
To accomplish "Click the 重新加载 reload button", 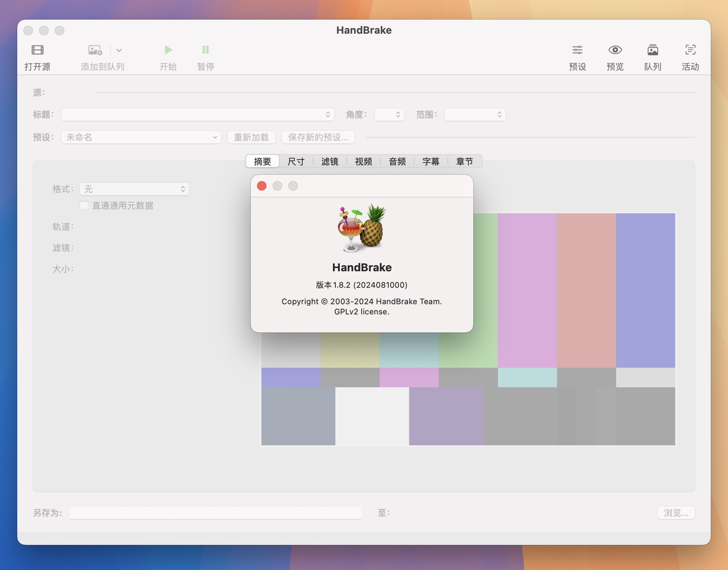I will pyautogui.click(x=252, y=137).
